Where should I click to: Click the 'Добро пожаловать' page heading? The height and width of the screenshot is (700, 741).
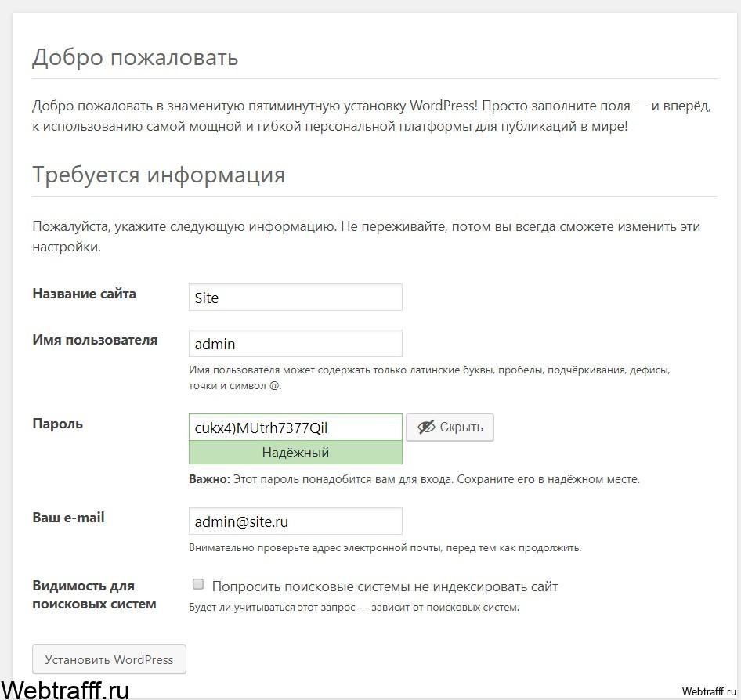pyautogui.click(x=136, y=57)
